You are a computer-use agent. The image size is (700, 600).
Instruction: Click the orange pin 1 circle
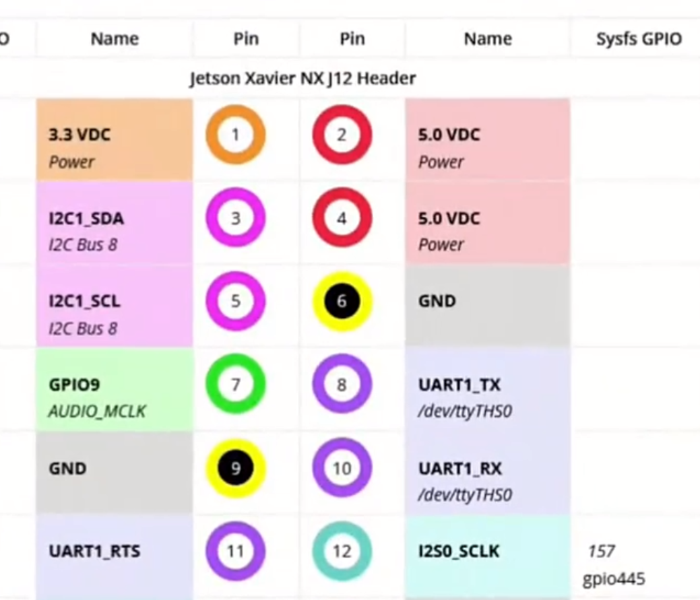235,134
